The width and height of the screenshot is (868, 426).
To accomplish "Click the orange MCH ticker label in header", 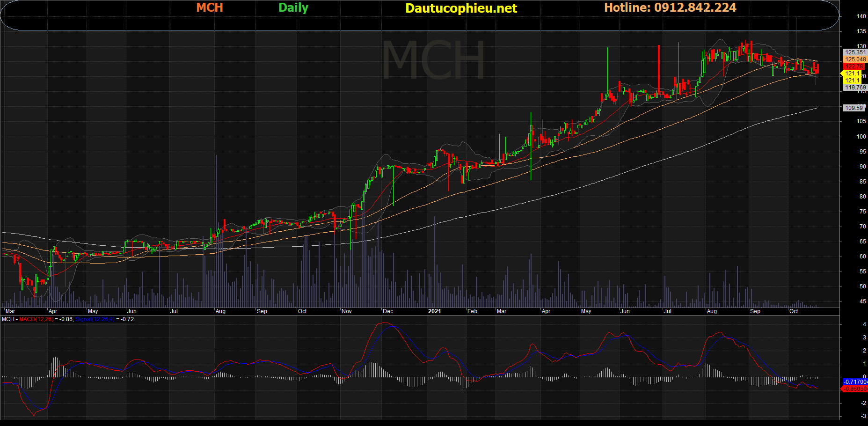I will pos(210,8).
